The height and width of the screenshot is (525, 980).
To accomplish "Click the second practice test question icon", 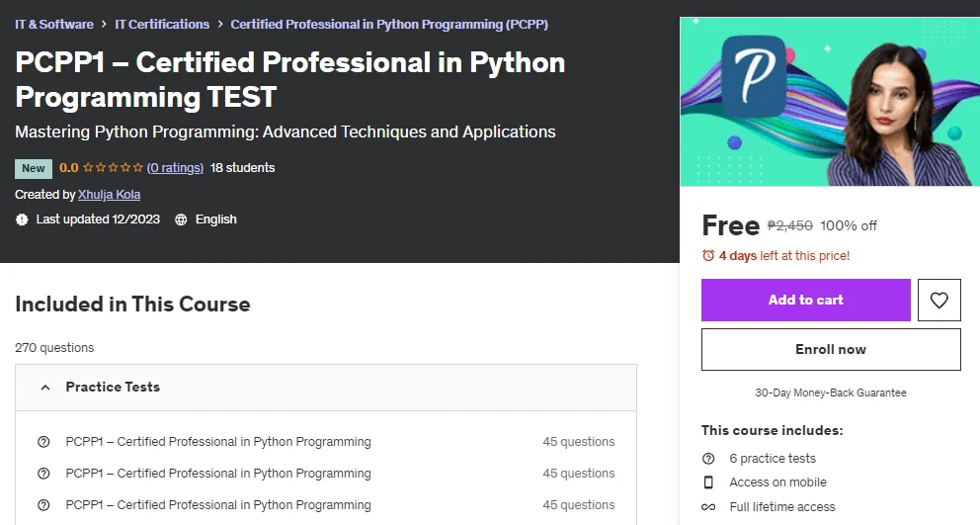I will (x=43, y=473).
